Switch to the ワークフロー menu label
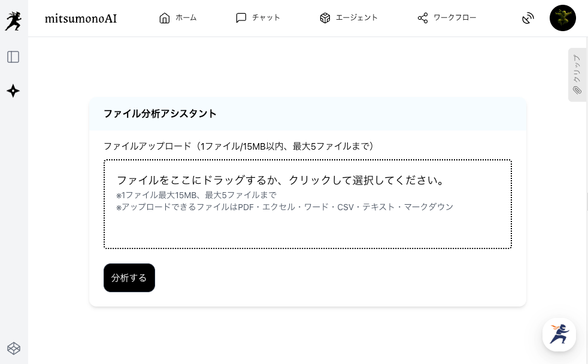 (x=454, y=18)
